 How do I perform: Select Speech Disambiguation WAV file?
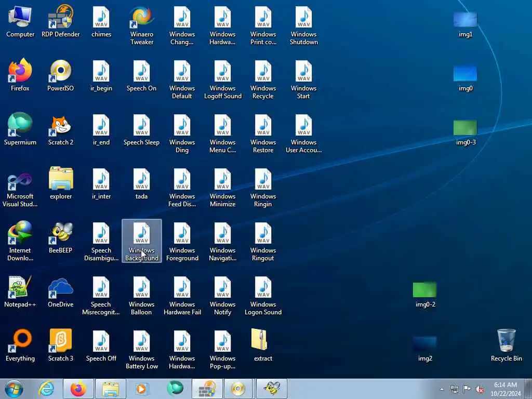pyautogui.click(x=101, y=242)
